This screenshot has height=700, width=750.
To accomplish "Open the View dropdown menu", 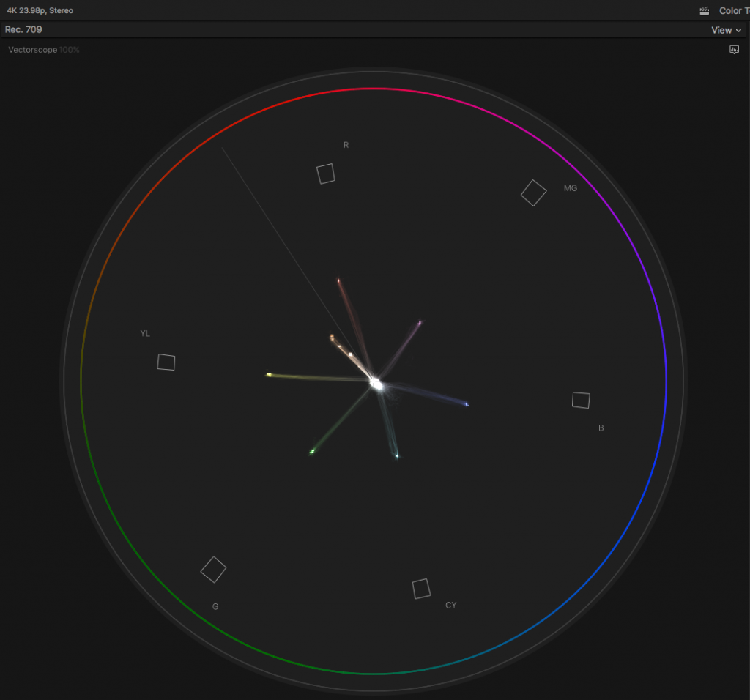I will [x=726, y=30].
